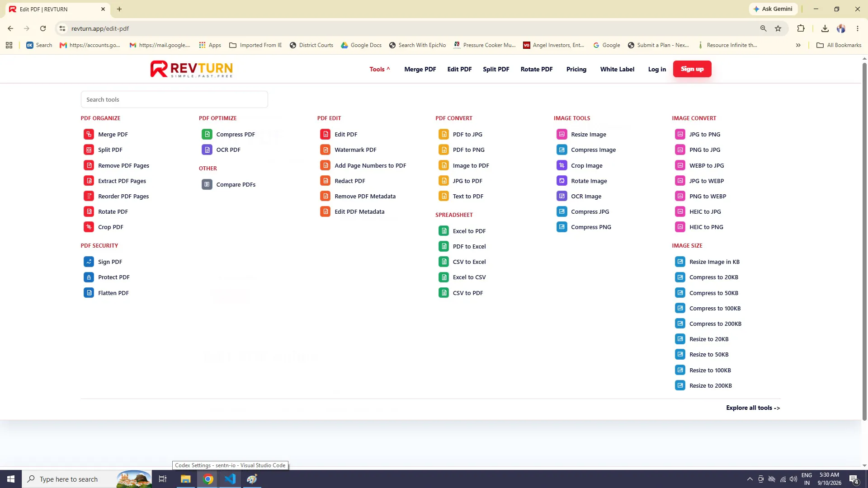
Task: Open Split PDF in the navigation bar
Action: (x=496, y=69)
